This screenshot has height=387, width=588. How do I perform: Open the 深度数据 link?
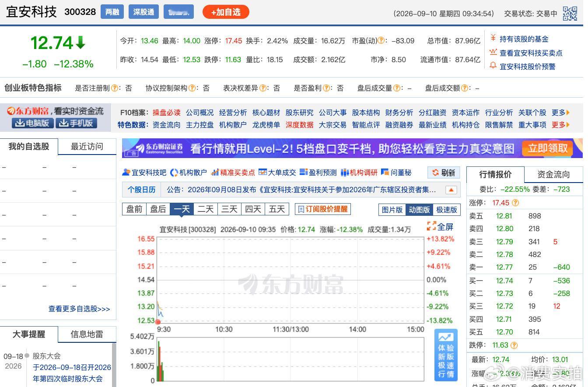300,125
